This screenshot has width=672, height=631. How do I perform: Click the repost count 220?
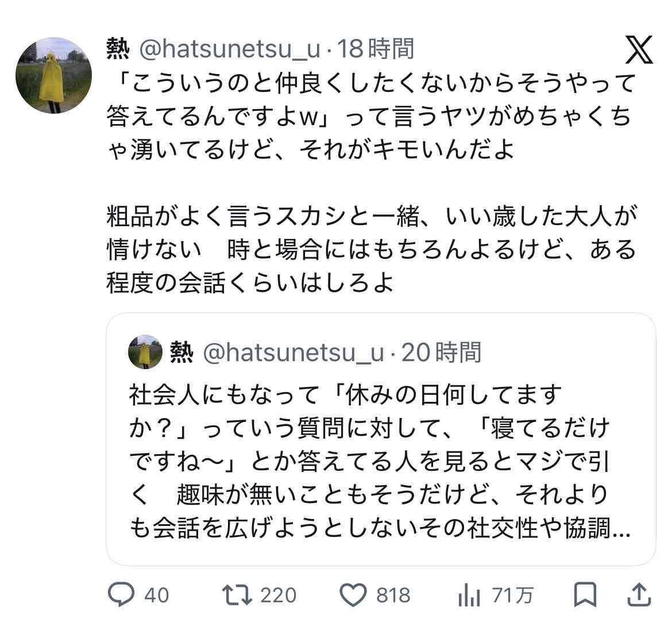[279, 595]
